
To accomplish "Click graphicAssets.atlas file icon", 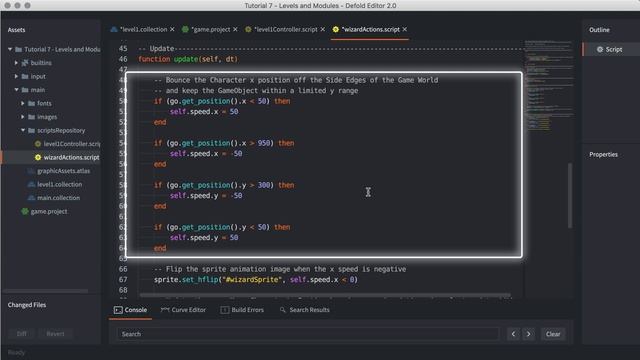I will pos(31,171).
